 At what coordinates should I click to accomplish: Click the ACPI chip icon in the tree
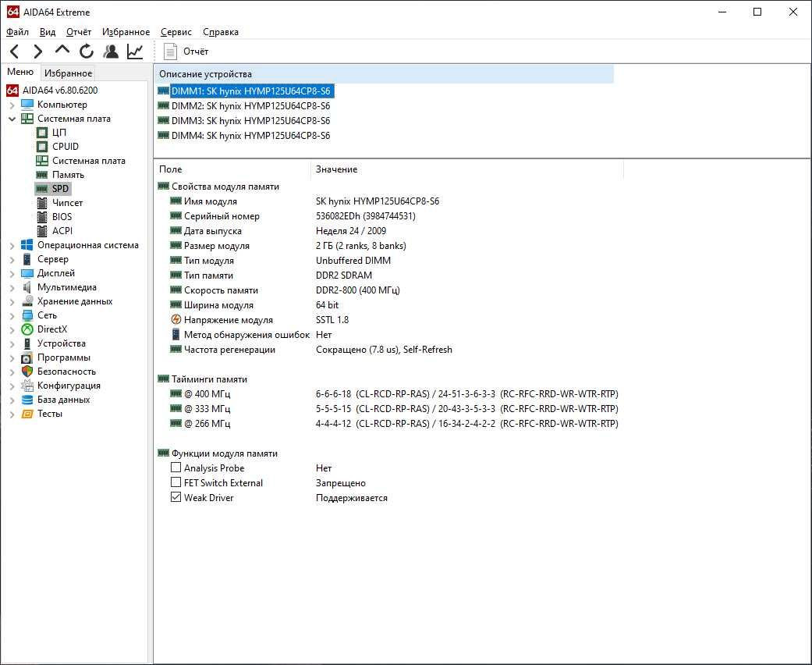(x=42, y=231)
